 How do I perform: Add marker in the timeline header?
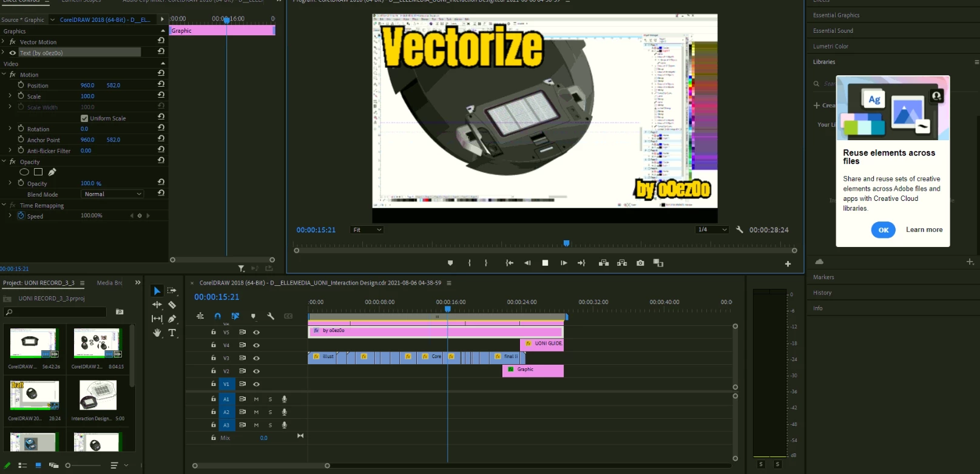(x=253, y=316)
